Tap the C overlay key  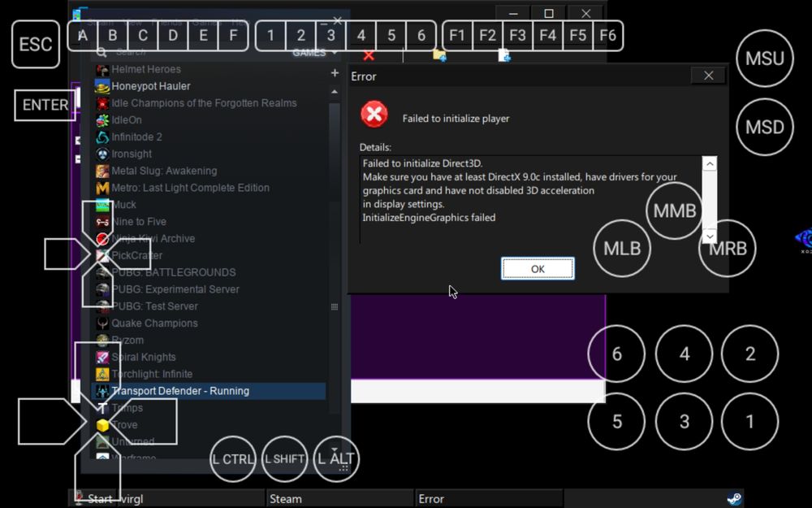pyautogui.click(x=143, y=35)
